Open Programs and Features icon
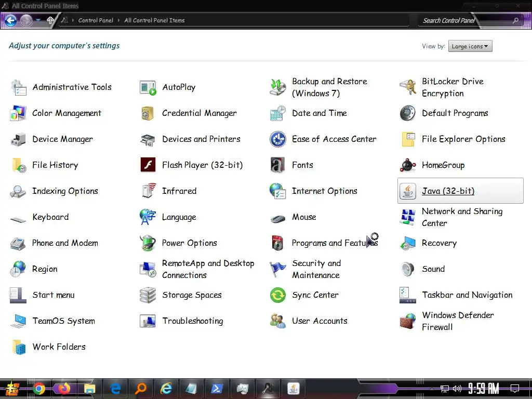This screenshot has width=532, height=399. [x=277, y=243]
